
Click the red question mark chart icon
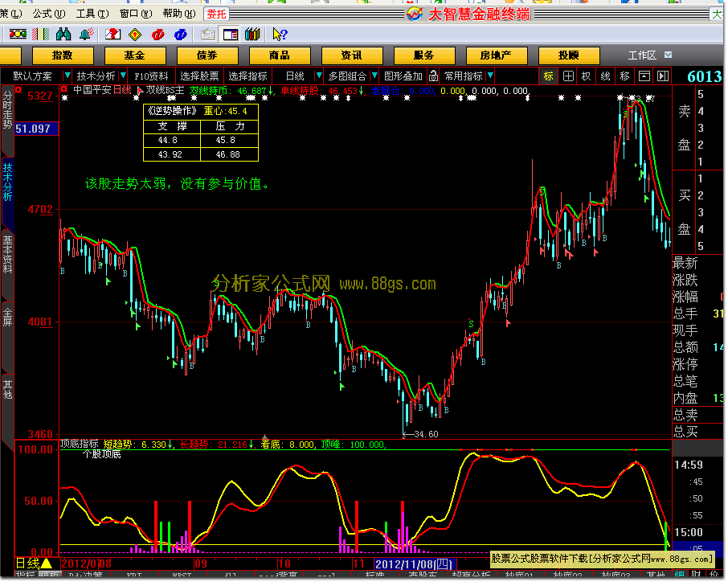(112, 34)
